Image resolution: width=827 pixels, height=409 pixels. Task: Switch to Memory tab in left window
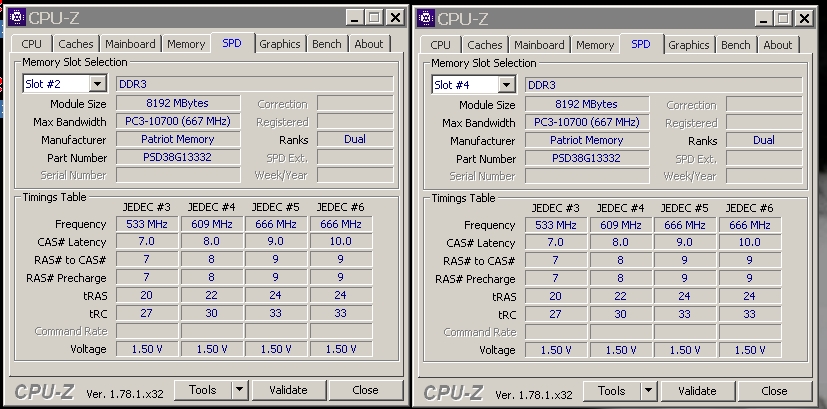pos(186,44)
